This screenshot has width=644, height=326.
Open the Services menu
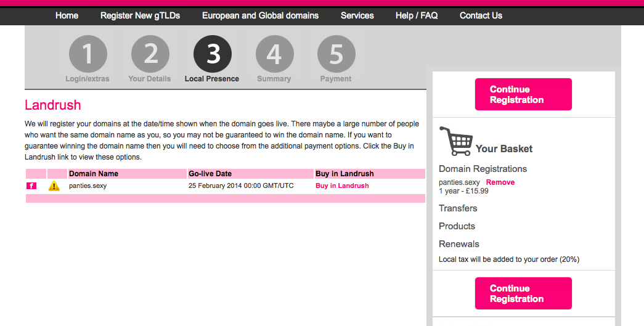357,15
